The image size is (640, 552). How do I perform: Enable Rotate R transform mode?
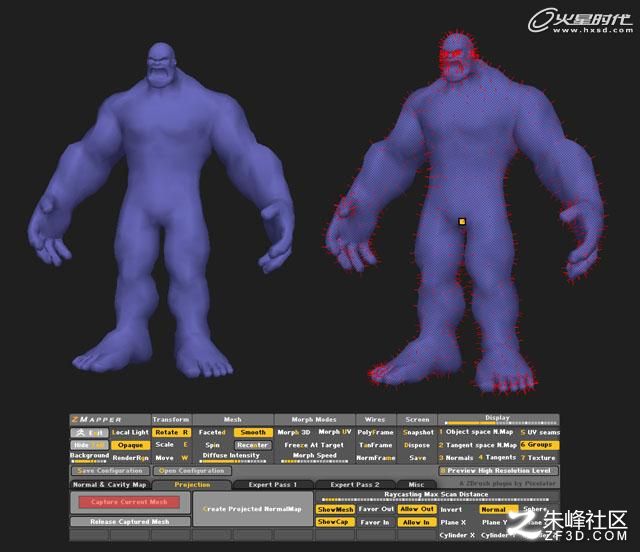(x=171, y=432)
